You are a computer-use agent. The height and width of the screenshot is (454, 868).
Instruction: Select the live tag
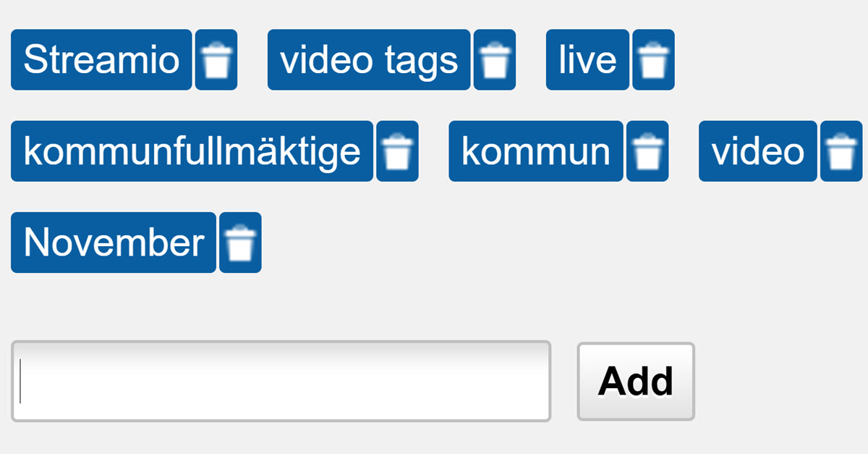click(586, 60)
